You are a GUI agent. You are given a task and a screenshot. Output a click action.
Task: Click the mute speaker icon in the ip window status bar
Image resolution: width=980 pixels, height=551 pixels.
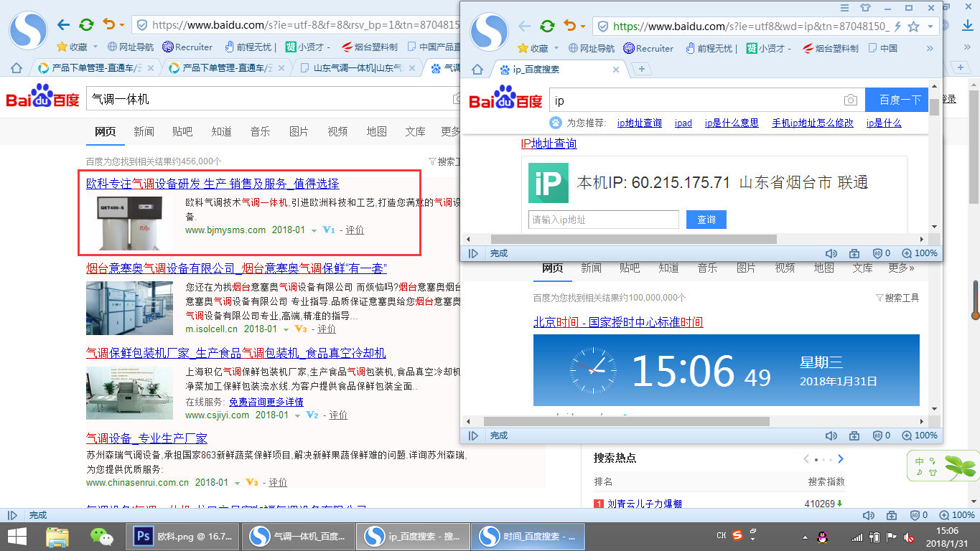click(831, 253)
